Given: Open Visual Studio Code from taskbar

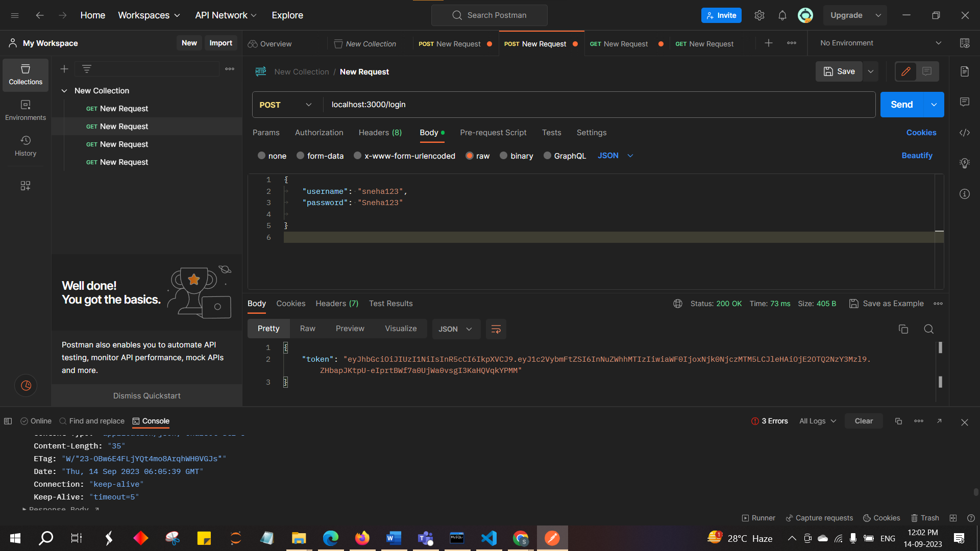Looking at the screenshot, I should [x=488, y=538].
